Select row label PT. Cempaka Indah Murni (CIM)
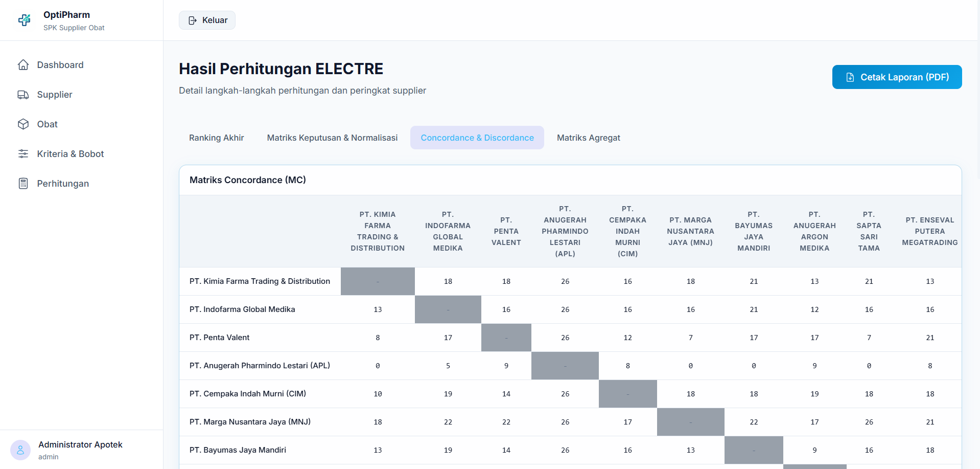 [x=248, y=394]
